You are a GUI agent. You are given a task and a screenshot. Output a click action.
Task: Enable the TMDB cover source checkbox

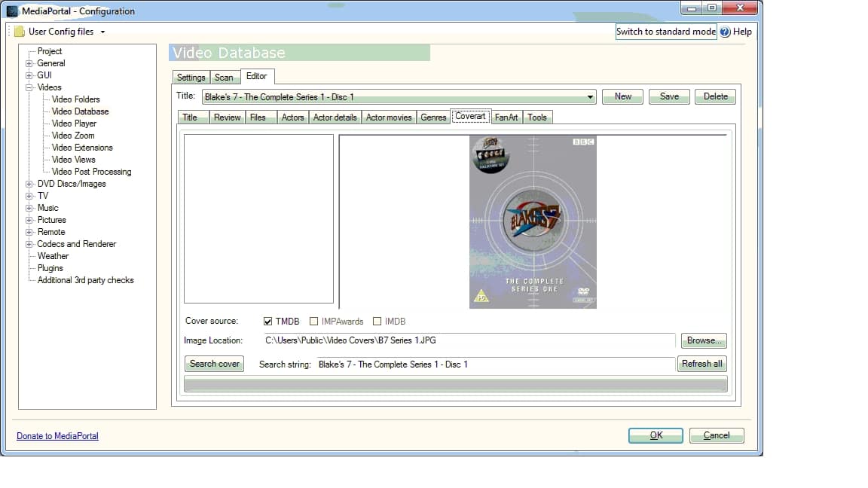[268, 322]
